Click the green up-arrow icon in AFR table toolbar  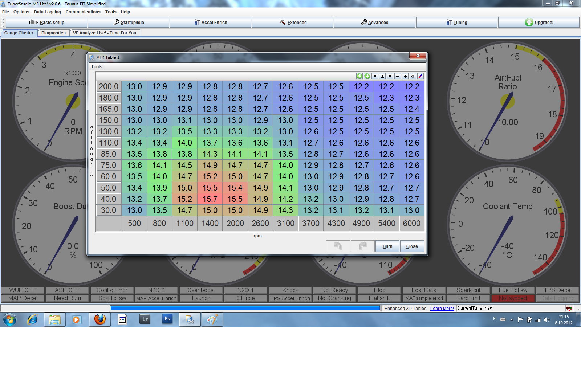[x=359, y=76]
